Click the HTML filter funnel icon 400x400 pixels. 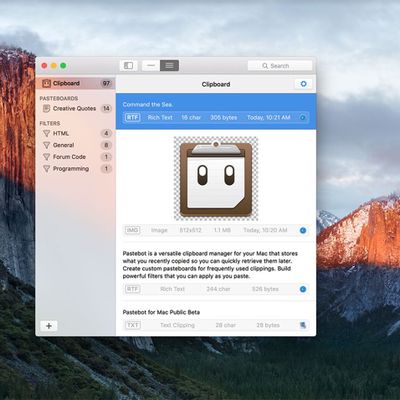click(46, 133)
